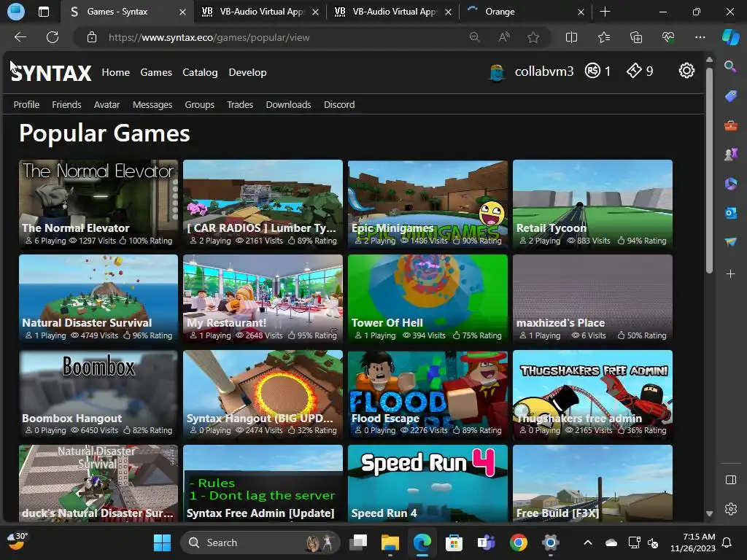747x560 pixels.
Task: Switch to first VB-Audio Virtual Apps tab
Action: coord(260,12)
